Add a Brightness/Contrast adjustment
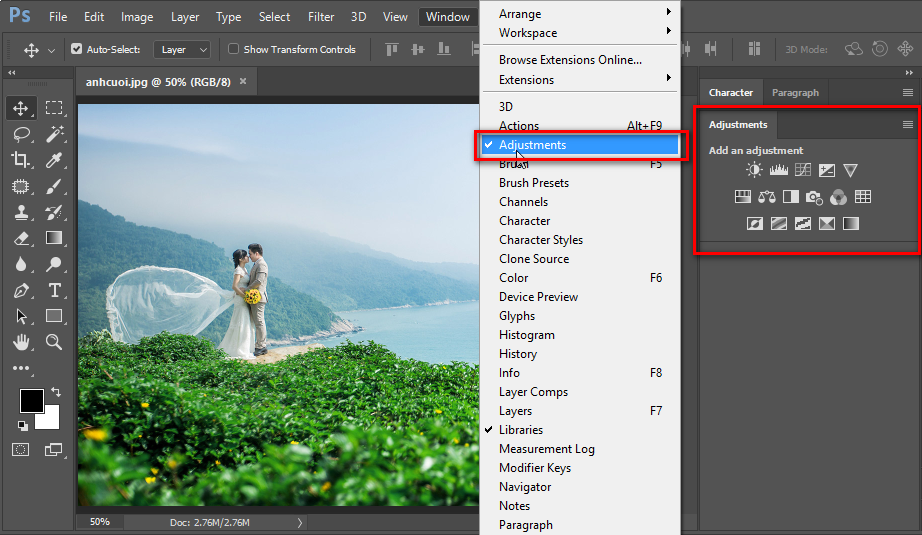Viewport: 922px width, 535px height. tap(753, 171)
